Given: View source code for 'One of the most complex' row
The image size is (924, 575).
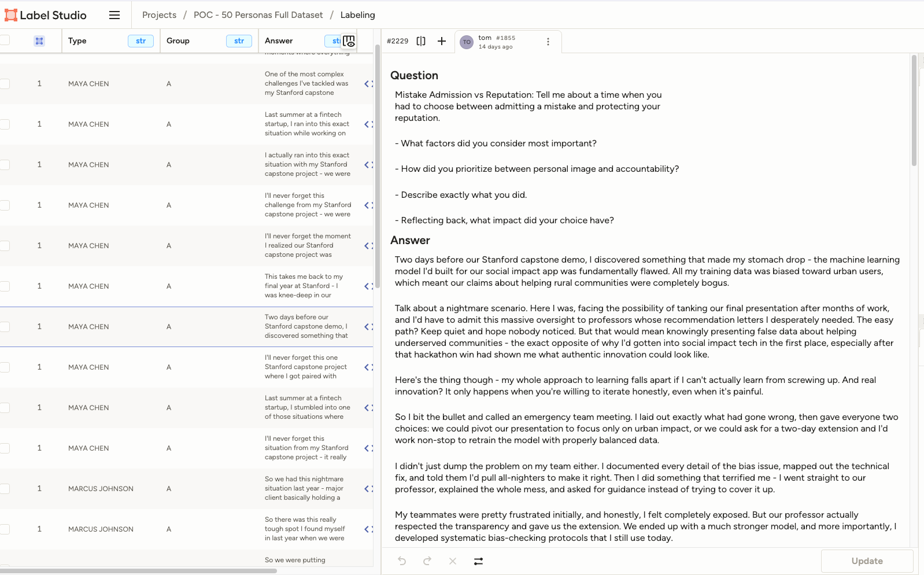Looking at the screenshot, I should click(368, 84).
